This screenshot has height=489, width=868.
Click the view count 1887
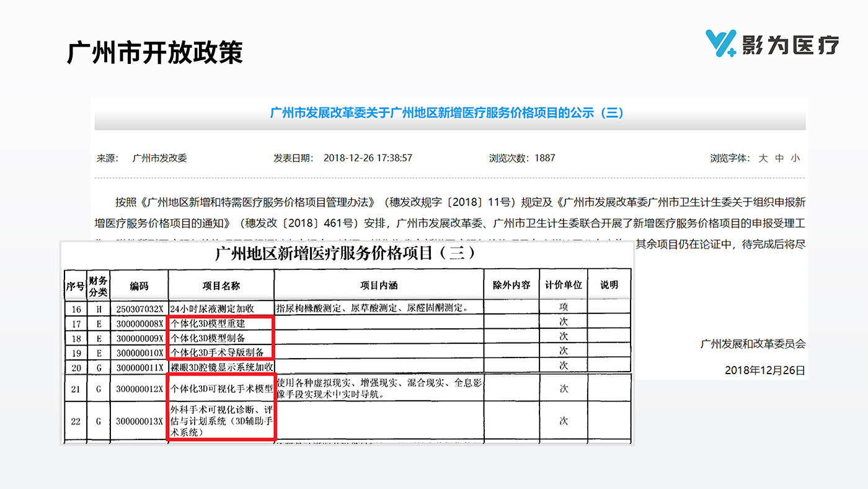click(545, 158)
